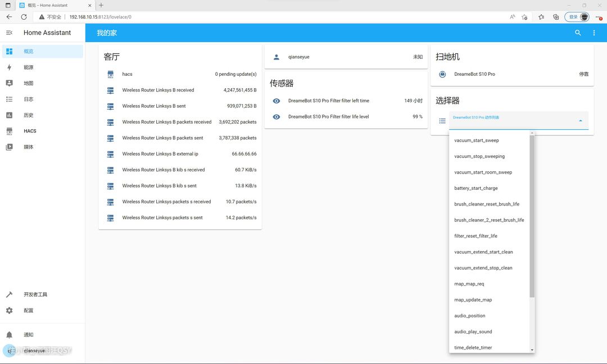Open HACS from the sidebar
Image resolution: width=607 pixels, height=364 pixels.
tap(30, 131)
